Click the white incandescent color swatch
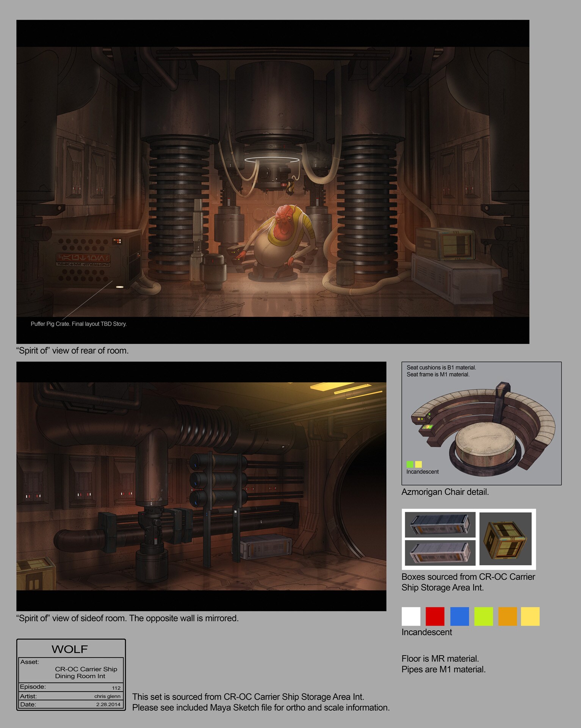 tap(411, 616)
